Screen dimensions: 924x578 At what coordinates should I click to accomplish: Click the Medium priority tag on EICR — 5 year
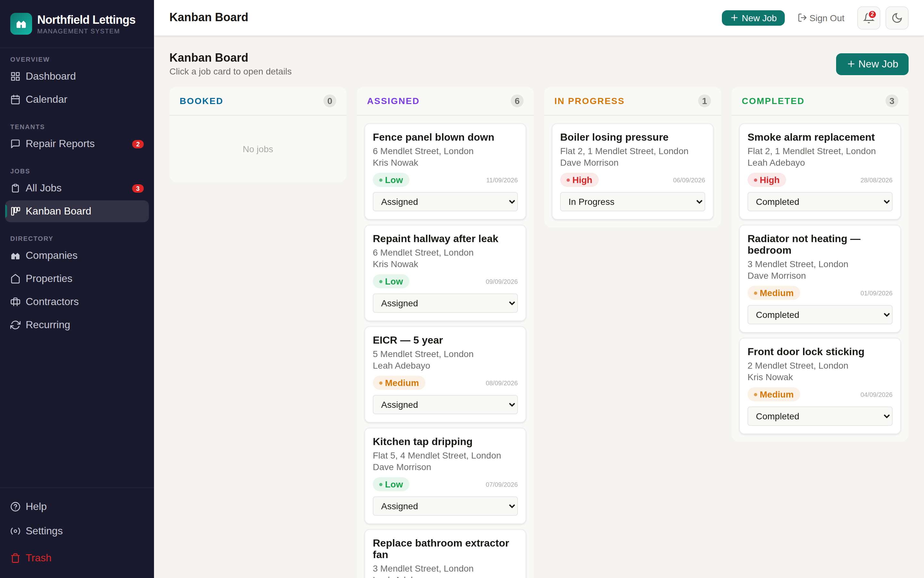tap(399, 383)
